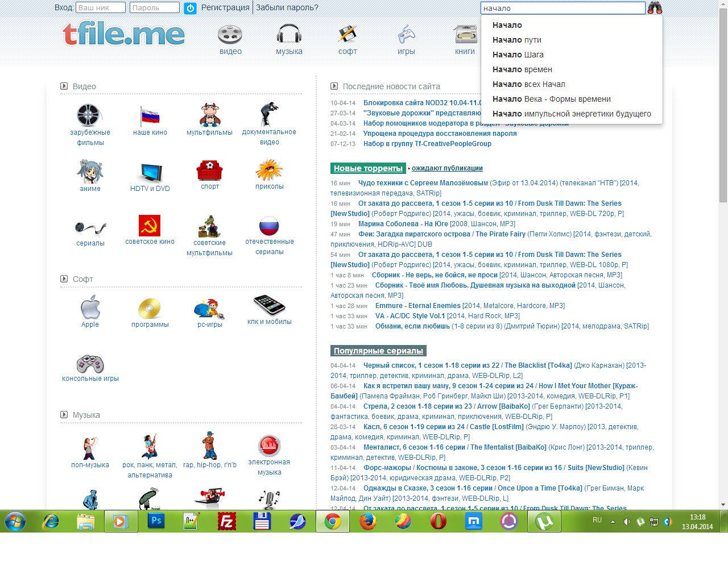Image resolution: width=728 pixels, height=582 pixels.
Task: Click the binoculars search icon
Action: (x=655, y=8)
